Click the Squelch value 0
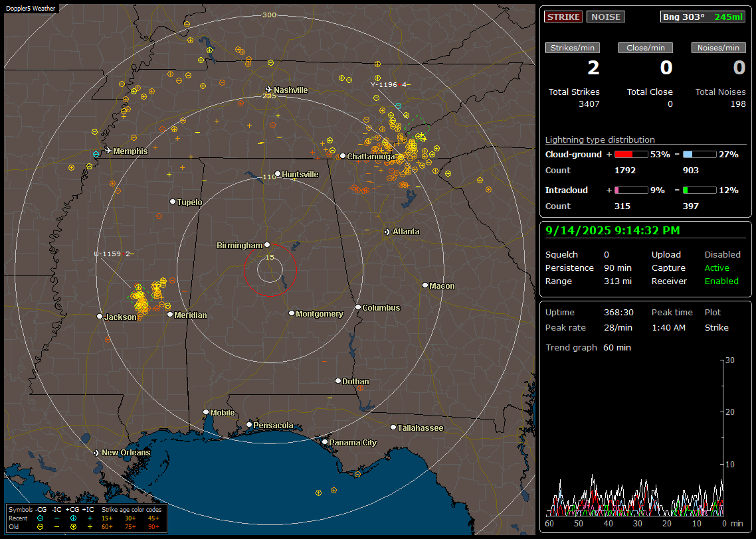Viewport: 756px width, 539px height. (607, 255)
